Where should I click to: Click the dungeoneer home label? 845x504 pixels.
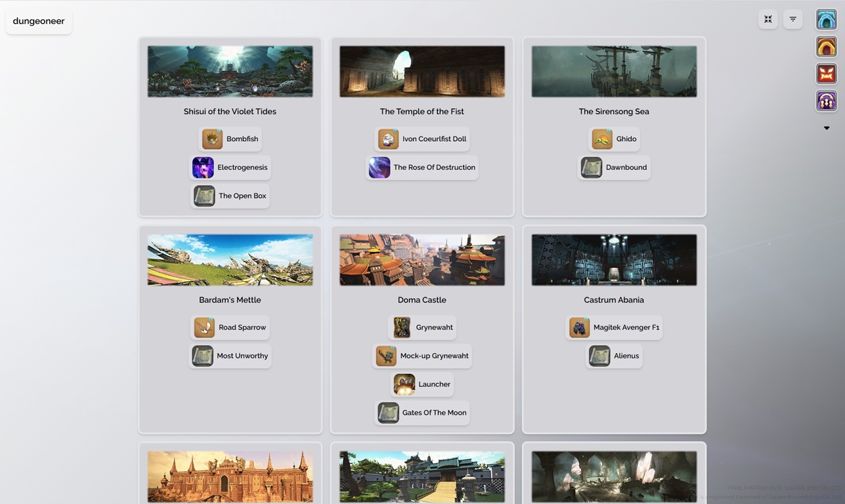(x=39, y=21)
